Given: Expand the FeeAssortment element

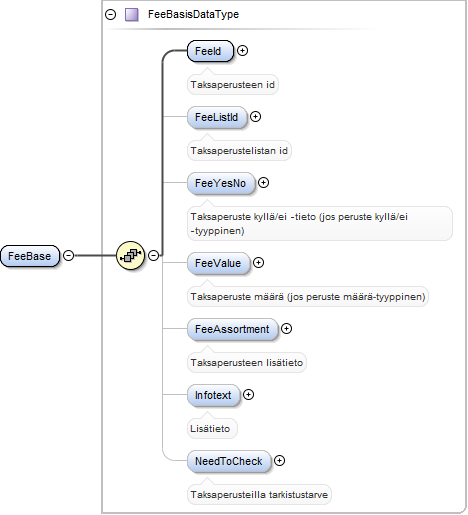Looking at the screenshot, I should pos(286,329).
